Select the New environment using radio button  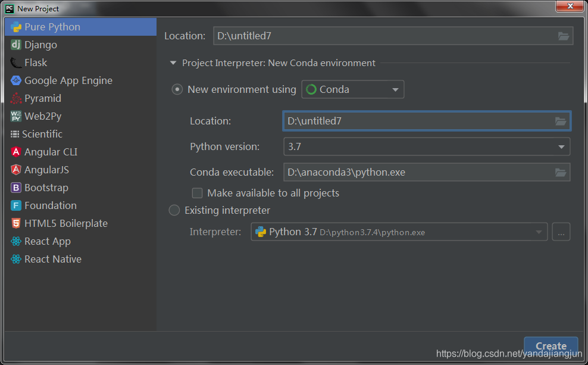click(177, 89)
